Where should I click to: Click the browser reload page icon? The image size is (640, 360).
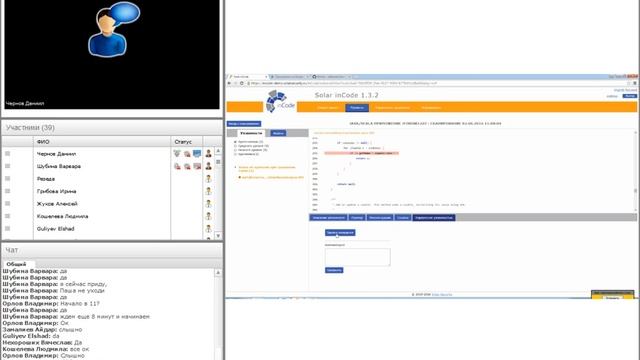(x=242, y=83)
